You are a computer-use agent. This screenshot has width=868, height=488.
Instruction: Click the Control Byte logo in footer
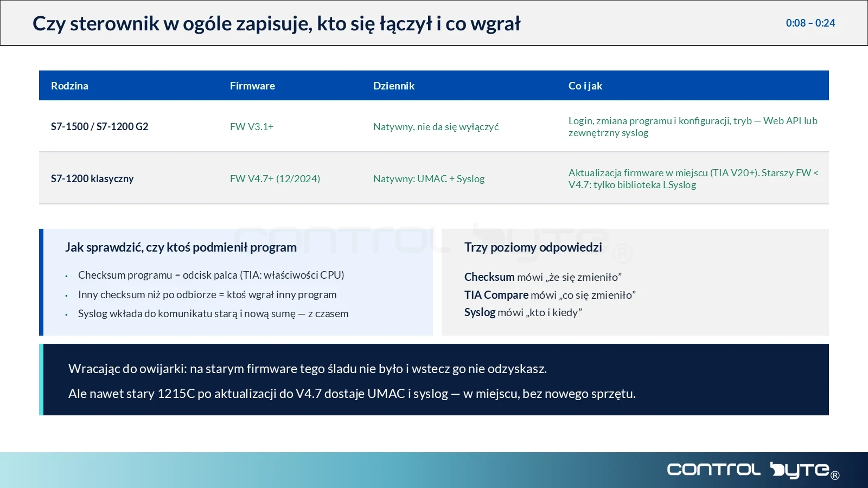pos(754,470)
